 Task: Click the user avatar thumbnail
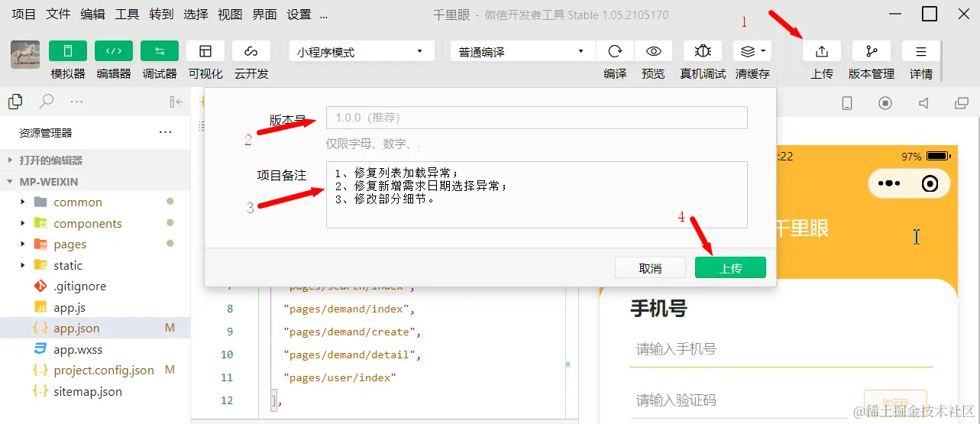[x=25, y=54]
